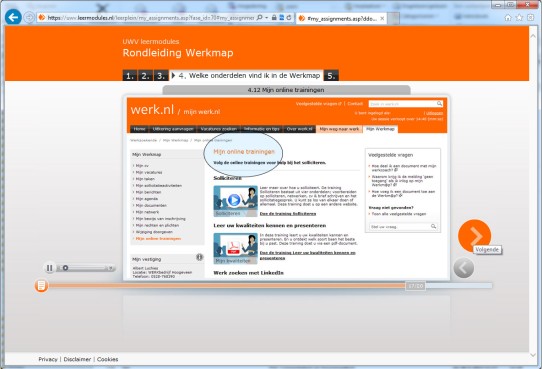Click the PDF icon on Mijn kwaliteiten thumbnail
The width and height of the screenshot is (542, 369).
234,247
